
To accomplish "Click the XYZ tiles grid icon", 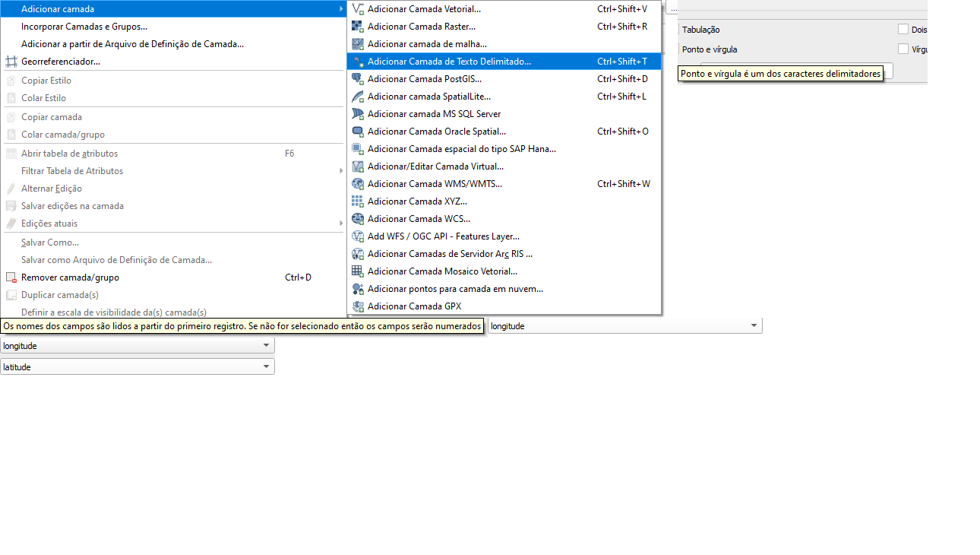I will coord(358,201).
